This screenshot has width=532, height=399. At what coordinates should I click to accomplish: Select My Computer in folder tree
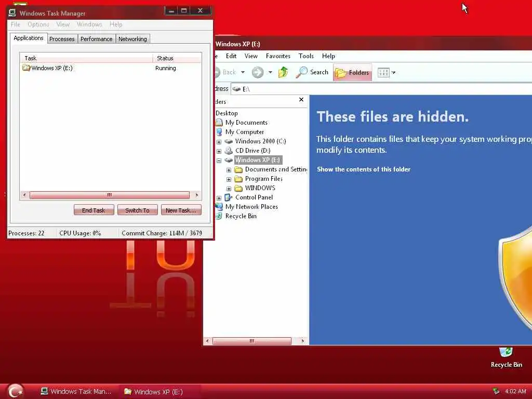[x=245, y=132]
